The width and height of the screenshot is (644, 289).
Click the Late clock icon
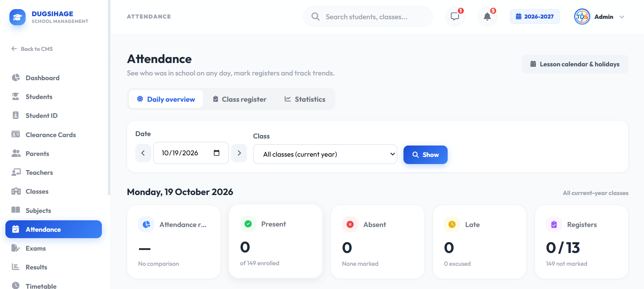[x=452, y=224]
